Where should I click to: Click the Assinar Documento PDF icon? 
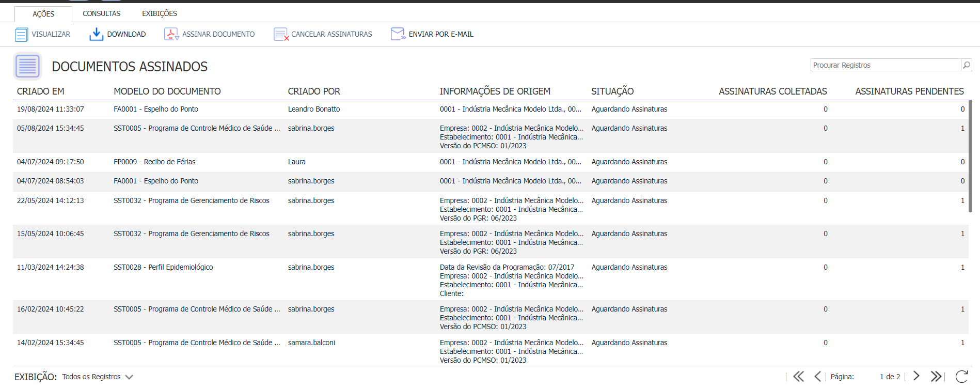coord(171,34)
